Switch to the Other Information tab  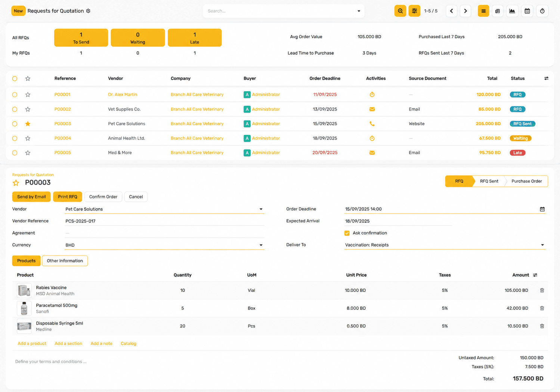(65, 261)
